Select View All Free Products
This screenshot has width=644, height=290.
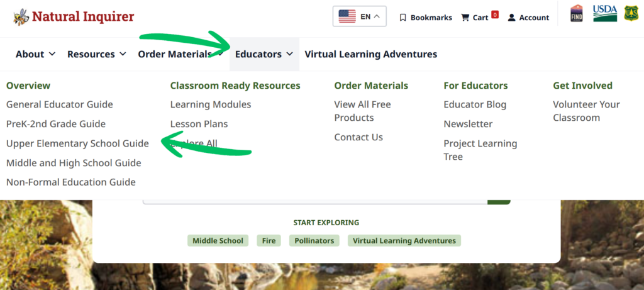point(363,111)
